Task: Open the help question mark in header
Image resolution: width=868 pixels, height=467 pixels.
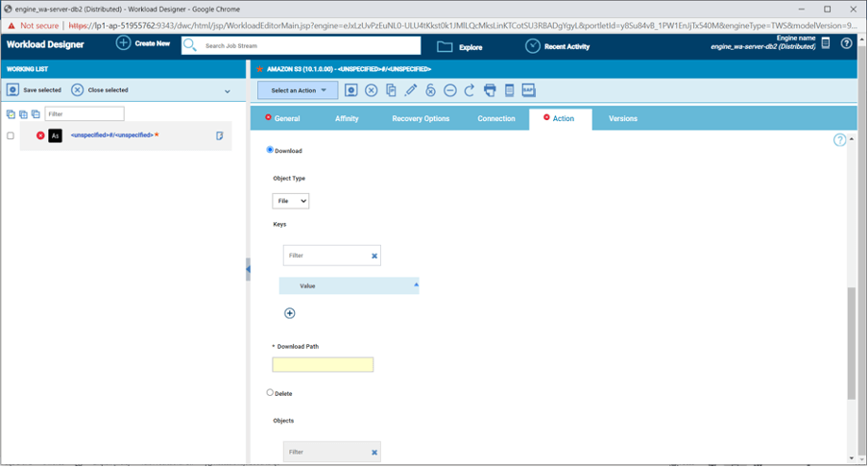Action: [846, 43]
